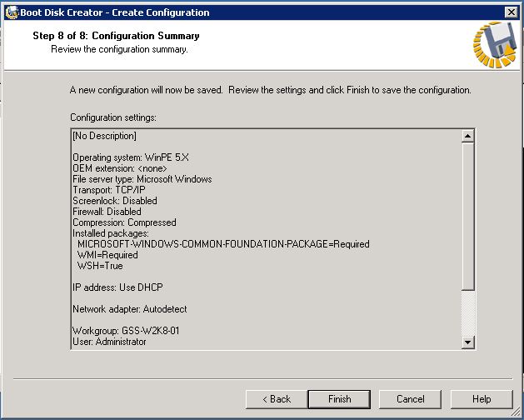Click 'OEM extension: <none>' line
The image size is (524, 420).
120,168
